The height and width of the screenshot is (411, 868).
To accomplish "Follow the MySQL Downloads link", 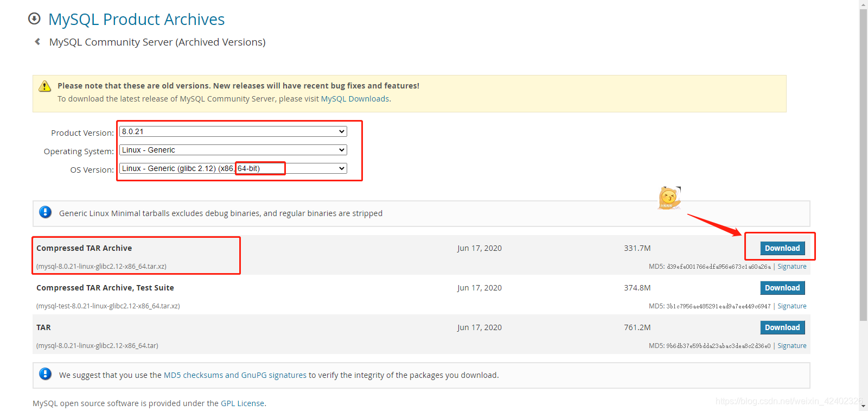I will (x=355, y=99).
